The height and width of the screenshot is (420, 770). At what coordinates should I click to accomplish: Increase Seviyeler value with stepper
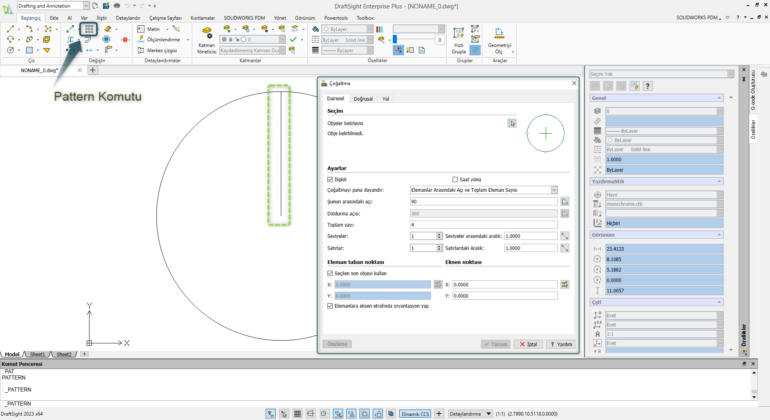coord(439,234)
